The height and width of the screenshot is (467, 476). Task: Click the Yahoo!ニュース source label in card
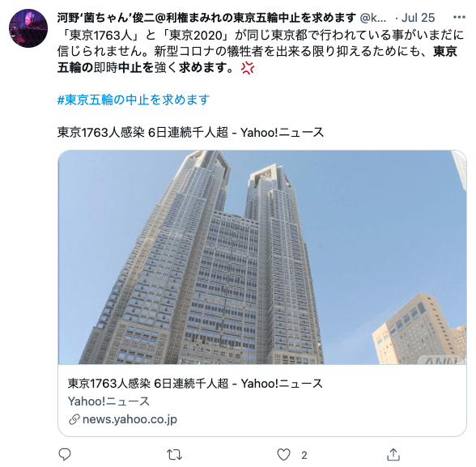(108, 401)
